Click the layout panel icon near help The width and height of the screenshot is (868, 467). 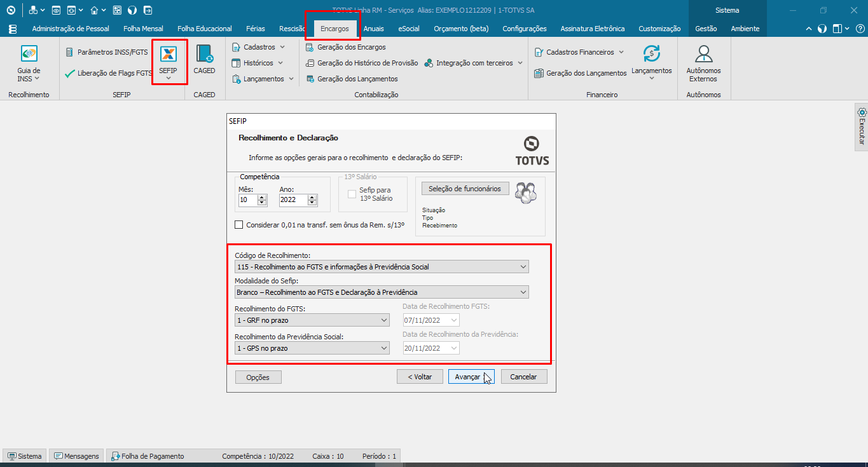click(x=838, y=29)
